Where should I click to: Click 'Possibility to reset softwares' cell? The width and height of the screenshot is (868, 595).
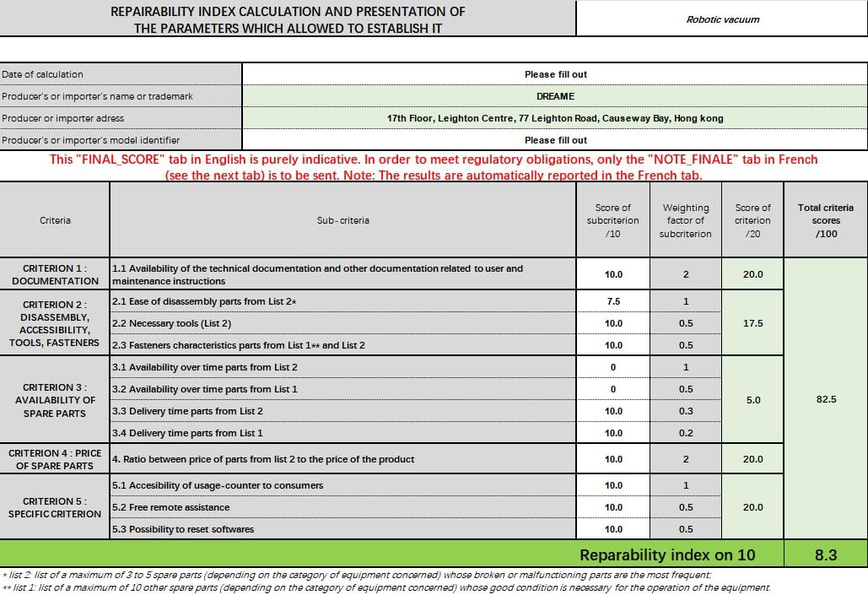coord(343,529)
